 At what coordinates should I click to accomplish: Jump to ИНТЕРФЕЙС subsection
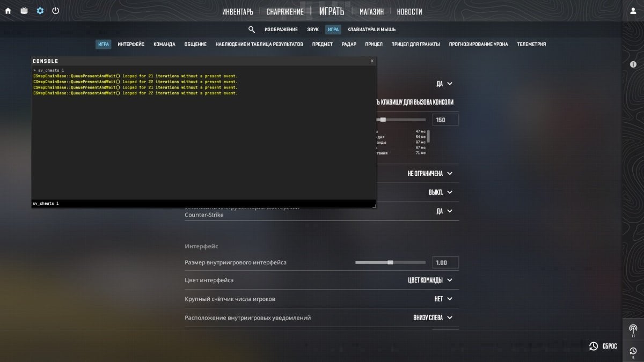click(x=131, y=44)
